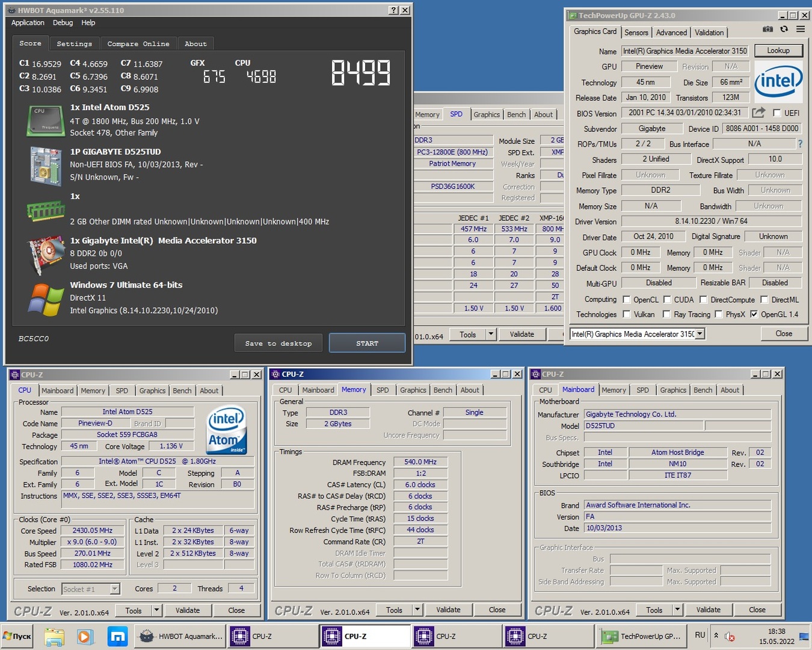The image size is (812, 650).
Task: Open the GPU-Z hamburger menu icon
Action: [x=801, y=29]
